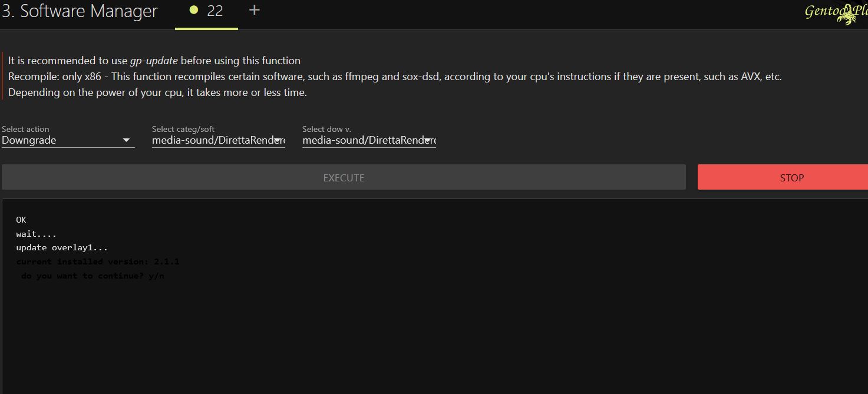This screenshot has width=868, height=394.
Task: Add a new tab with the plus icon
Action: coord(255,10)
